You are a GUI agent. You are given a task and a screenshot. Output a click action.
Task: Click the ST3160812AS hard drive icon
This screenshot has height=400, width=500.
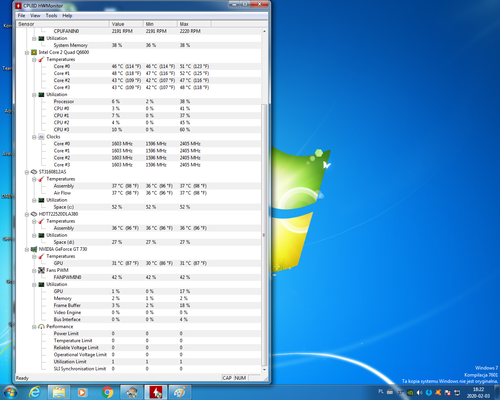tap(34, 172)
